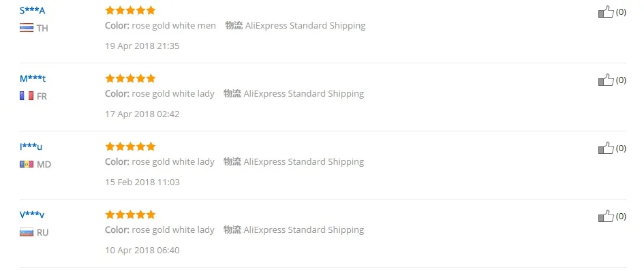Click the Thailand flag icon
Image resolution: width=644 pixels, height=271 pixels.
tap(27, 28)
